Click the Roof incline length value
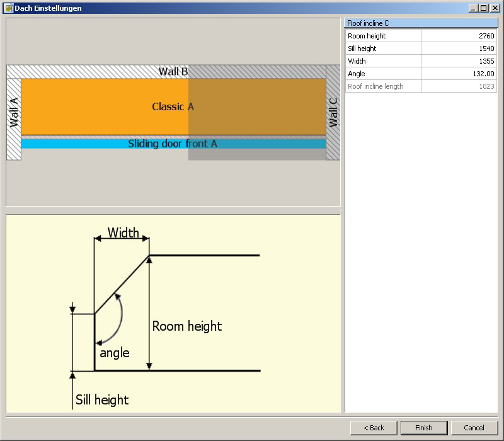This screenshot has height=441, width=504. (x=458, y=86)
